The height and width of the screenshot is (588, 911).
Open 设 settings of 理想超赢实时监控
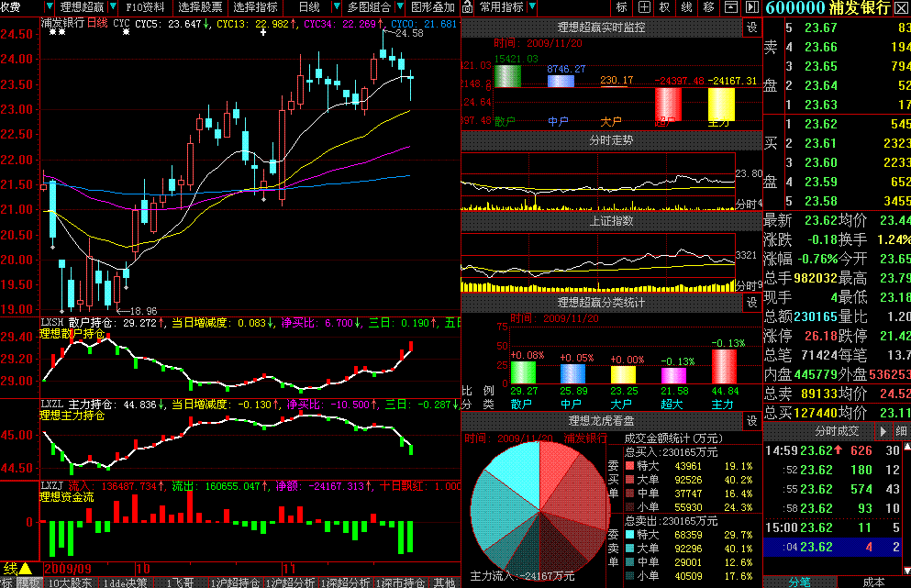click(751, 28)
